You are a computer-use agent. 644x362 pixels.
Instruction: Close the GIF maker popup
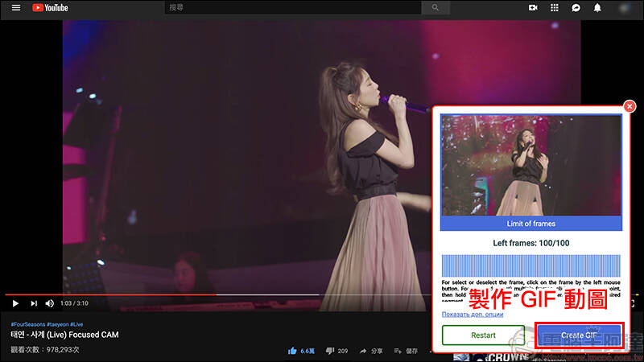[x=630, y=106]
